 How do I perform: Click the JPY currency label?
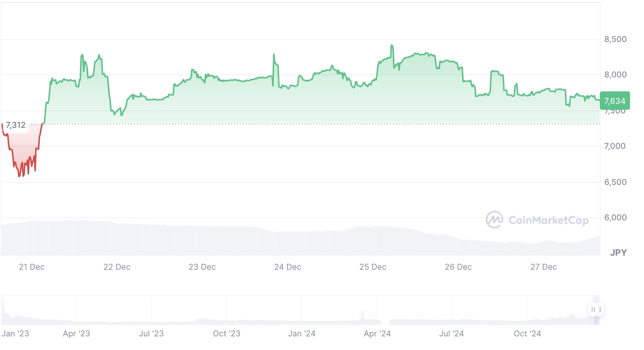[x=618, y=252]
